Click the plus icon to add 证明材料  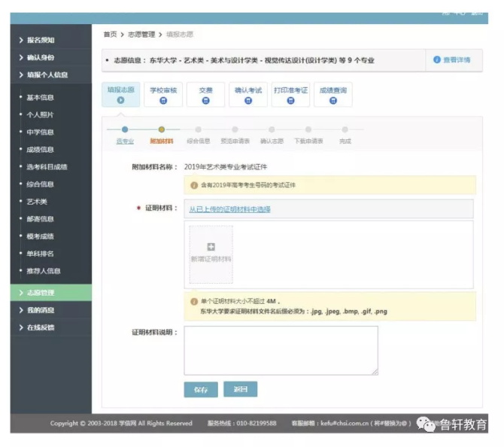211,247
